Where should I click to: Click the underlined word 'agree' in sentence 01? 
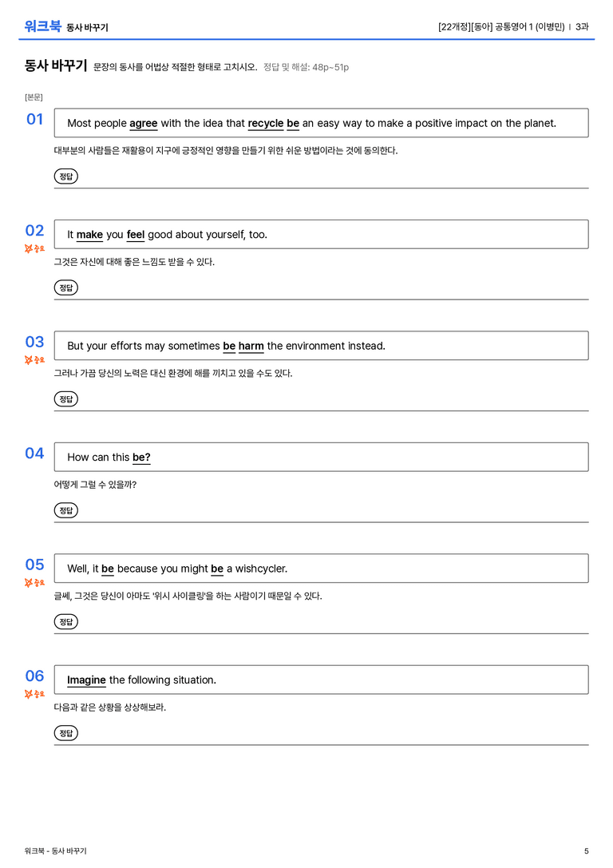144,124
